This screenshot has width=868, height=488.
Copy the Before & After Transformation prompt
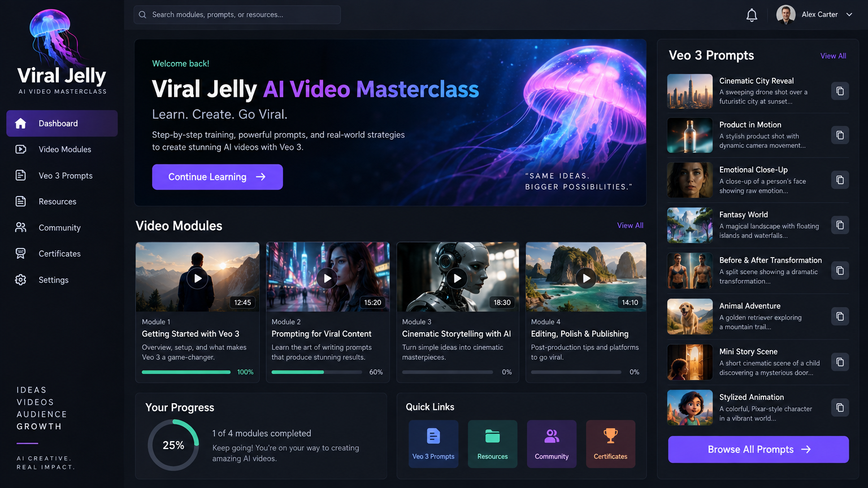tap(840, 271)
